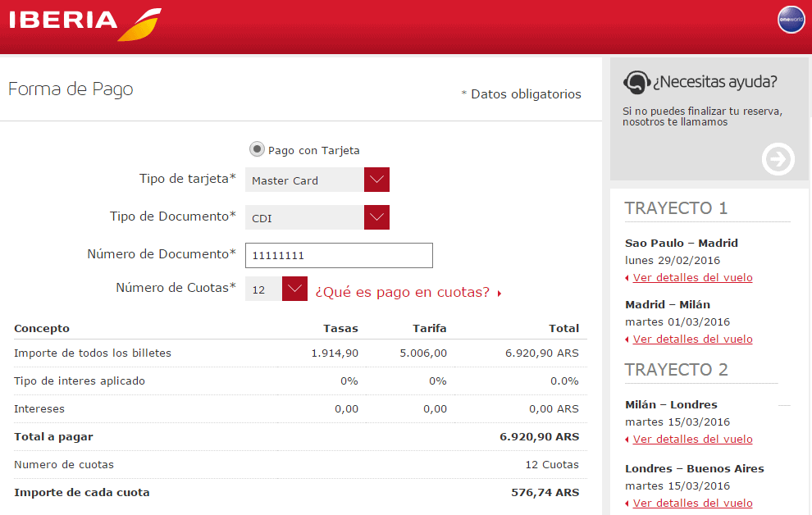Click the 0.0% total interest rate
This screenshot has height=515, width=812.
pos(564,381)
